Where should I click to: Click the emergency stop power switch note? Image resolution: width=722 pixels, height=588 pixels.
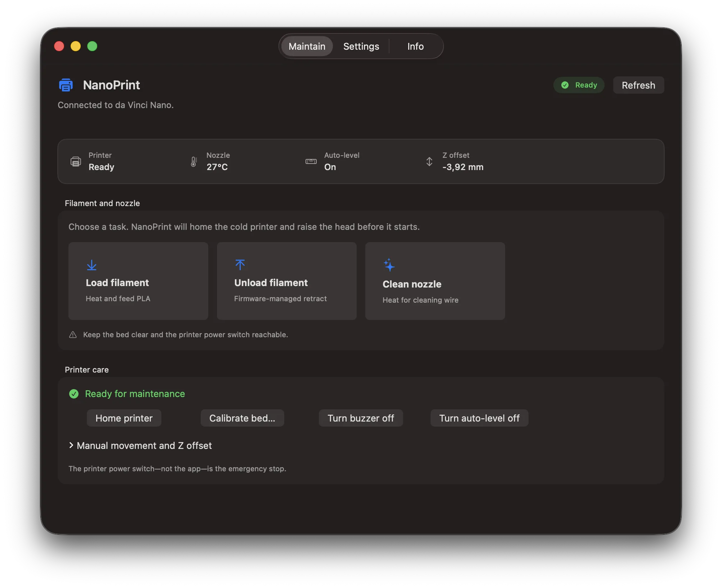[177, 469]
